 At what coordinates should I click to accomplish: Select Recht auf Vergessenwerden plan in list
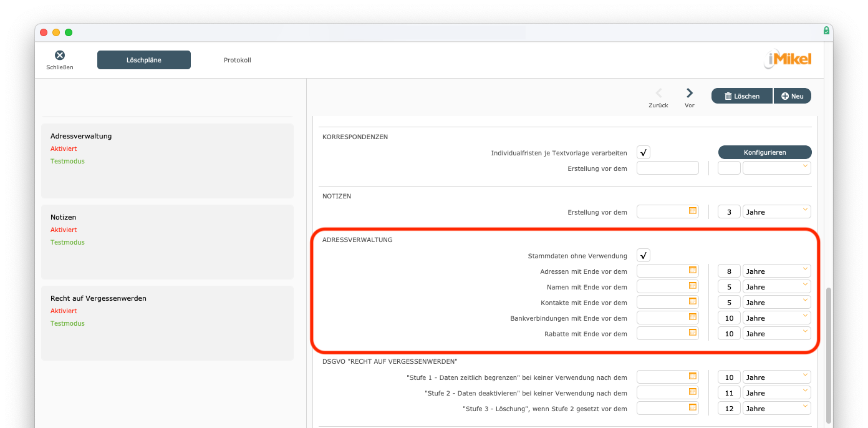click(x=167, y=323)
